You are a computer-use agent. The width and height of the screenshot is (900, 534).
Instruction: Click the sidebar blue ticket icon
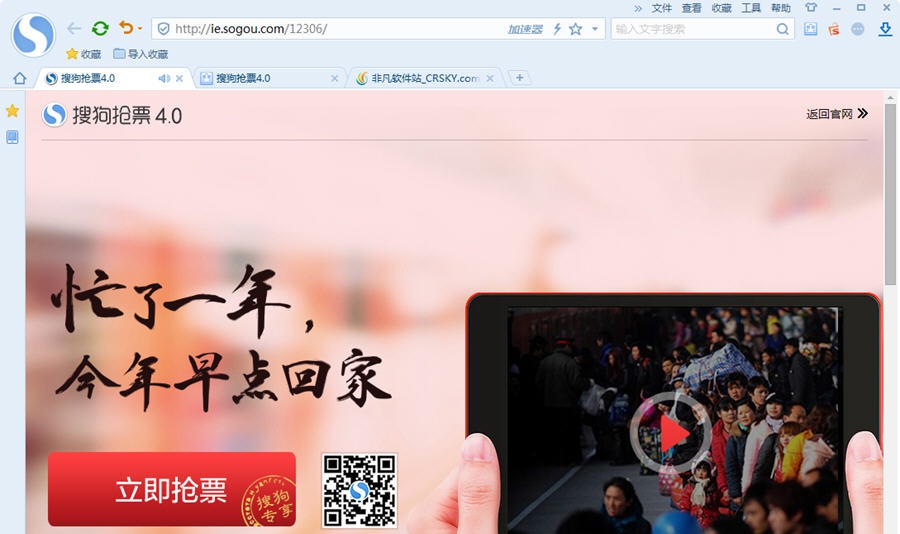point(12,137)
